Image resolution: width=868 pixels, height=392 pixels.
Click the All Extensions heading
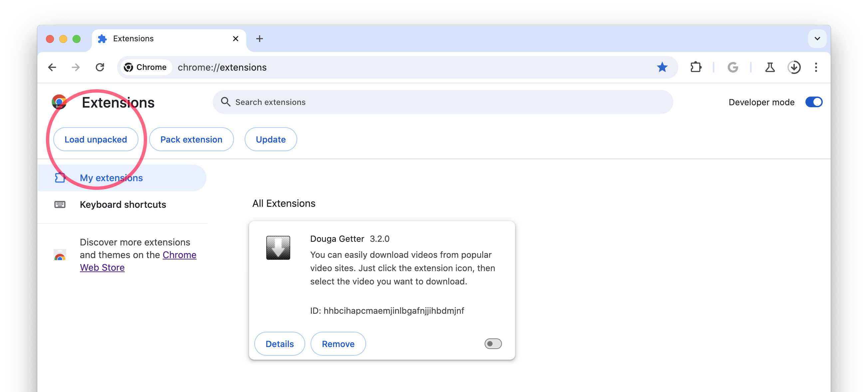(284, 203)
